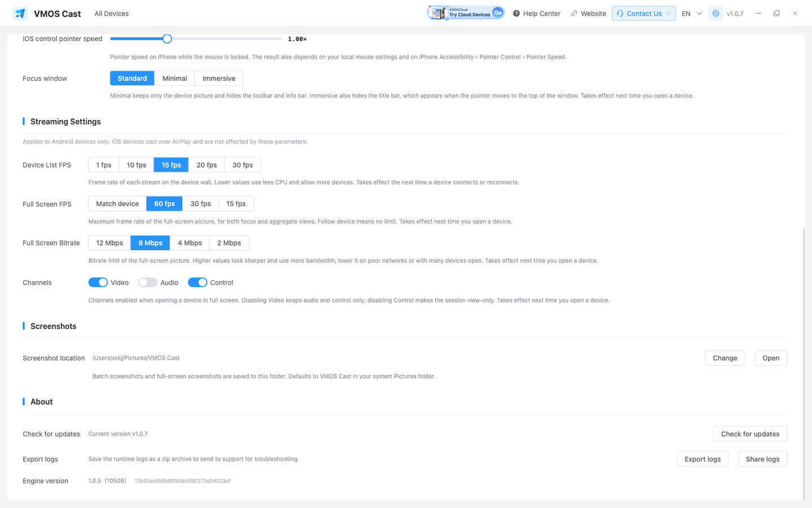This screenshot has width=812, height=508.
Task: Minimize the VMOS Cast window
Action: (x=758, y=14)
